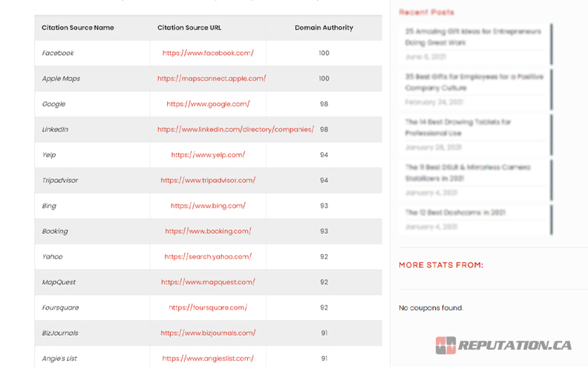588x367 pixels.
Task: Open the 12 Best Dashcams post
Action: pos(455,212)
